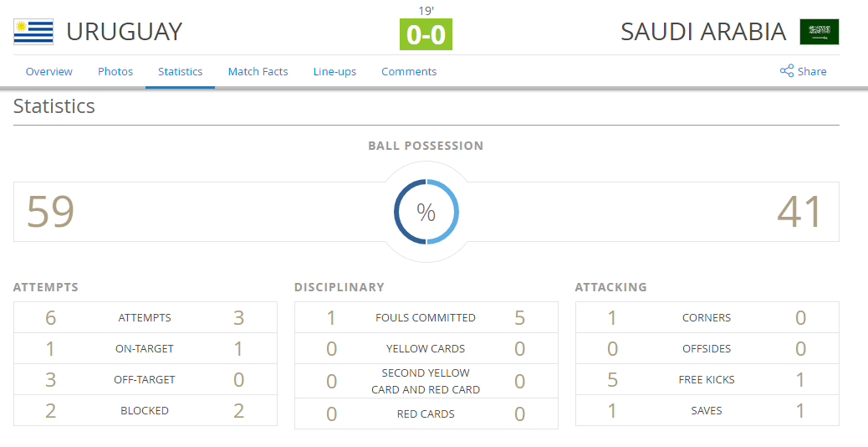
Task: Select the Statistics tab
Action: 181,71
